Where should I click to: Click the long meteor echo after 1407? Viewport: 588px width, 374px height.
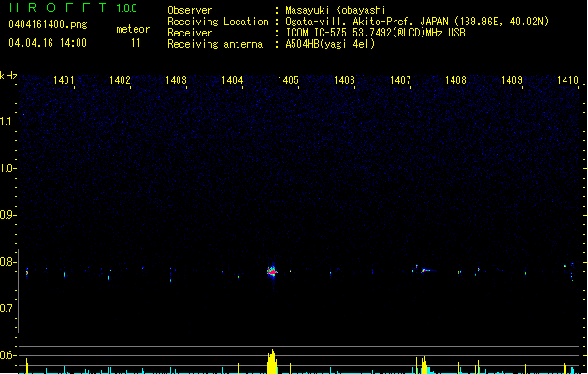coord(427,270)
